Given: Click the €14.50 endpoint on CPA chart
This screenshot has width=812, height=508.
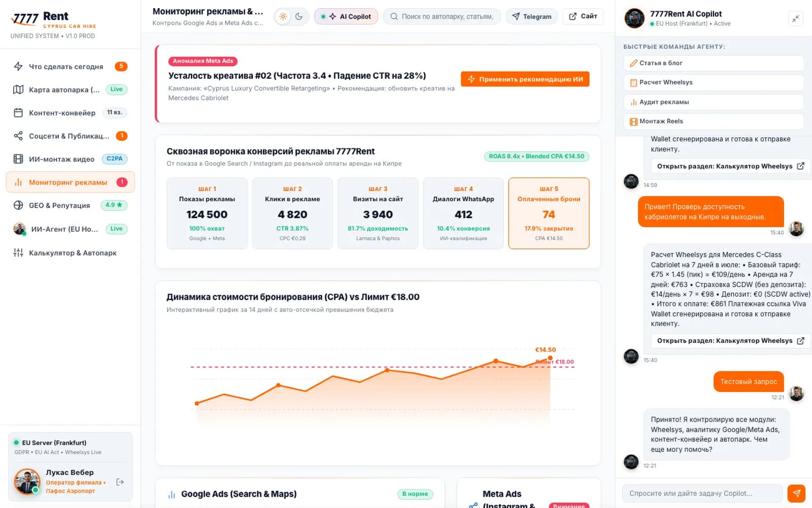Looking at the screenshot, I should click(550, 358).
